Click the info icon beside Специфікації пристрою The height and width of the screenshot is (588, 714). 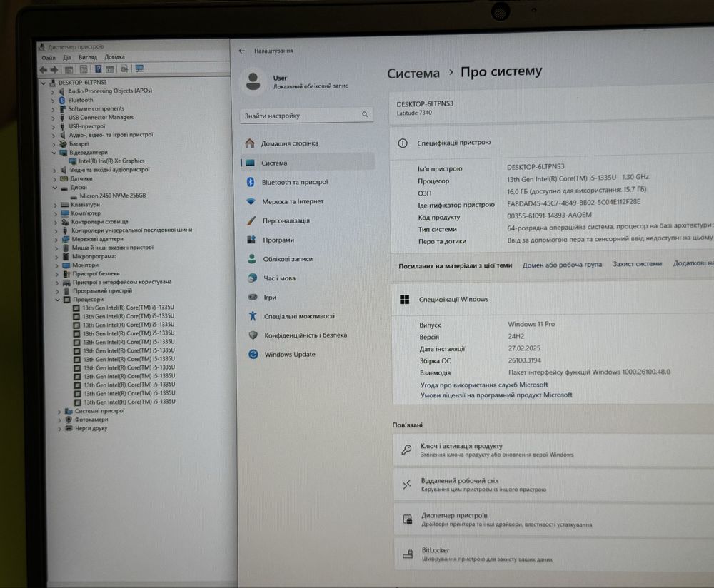click(403, 143)
